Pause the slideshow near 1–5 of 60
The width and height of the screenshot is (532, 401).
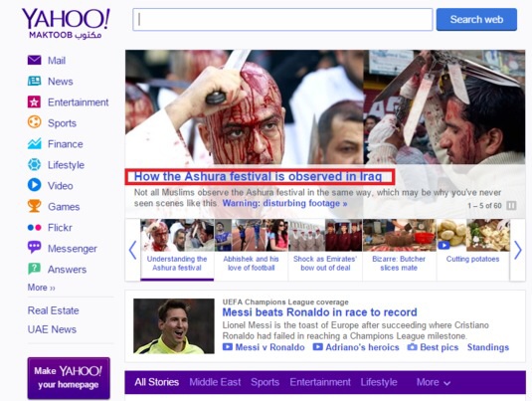[x=511, y=205]
